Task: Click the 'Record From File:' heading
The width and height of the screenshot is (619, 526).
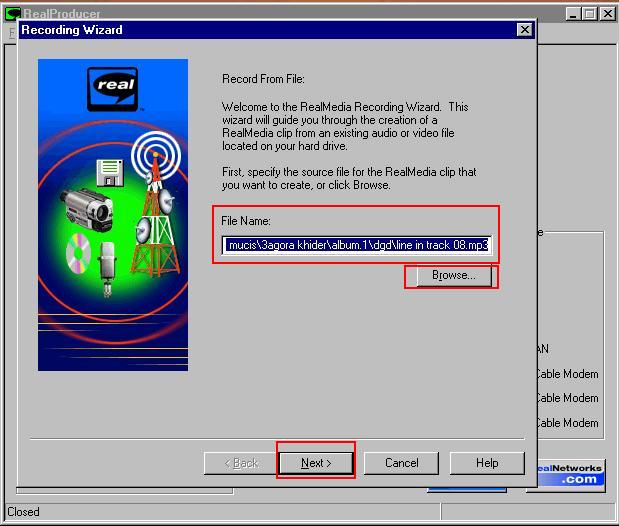Action: point(263,79)
